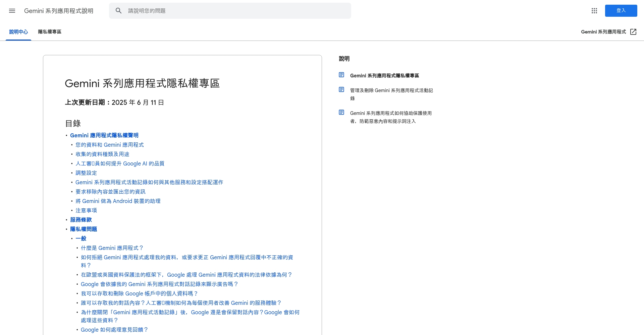
Task: Open Gemini 系列應用程式 external link icon
Action: tap(633, 32)
